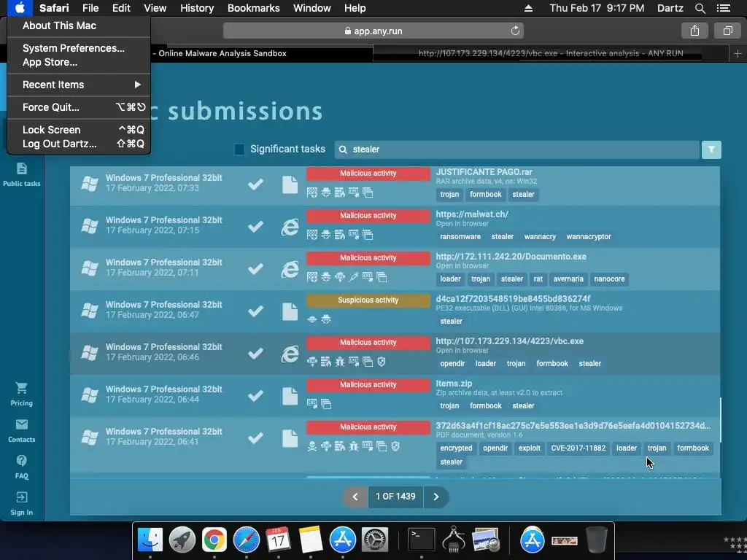Show all tabs overview icon in Safari
The image size is (747, 560).
[727, 31]
